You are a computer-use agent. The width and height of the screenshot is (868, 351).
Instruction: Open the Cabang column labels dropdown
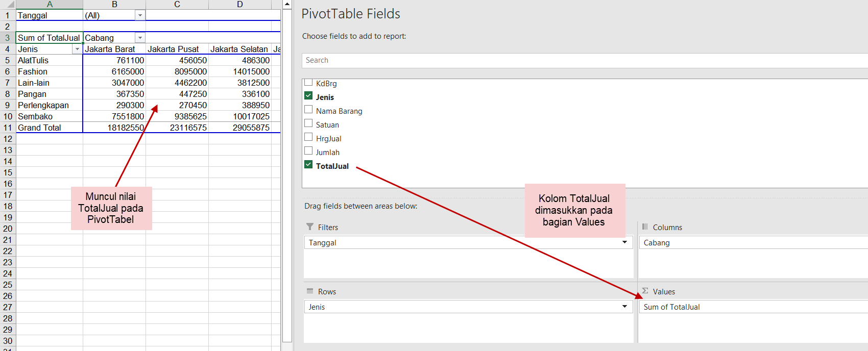(140, 38)
